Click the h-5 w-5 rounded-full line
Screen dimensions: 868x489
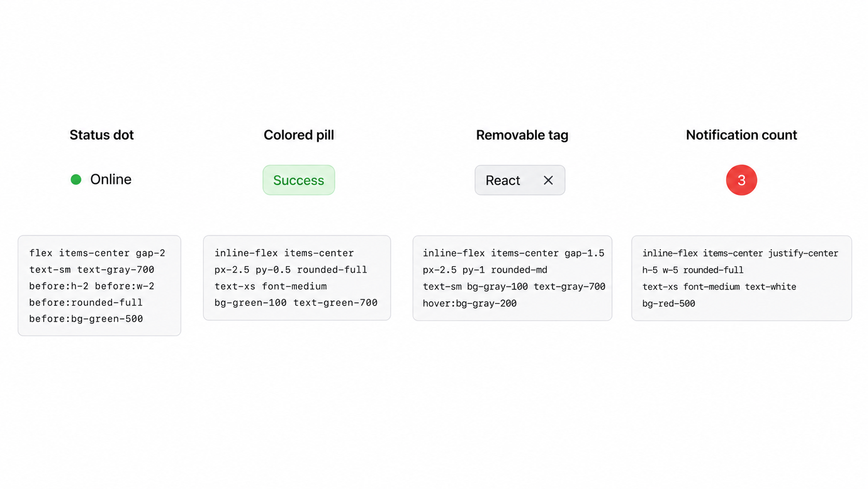pyautogui.click(x=693, y=270)
